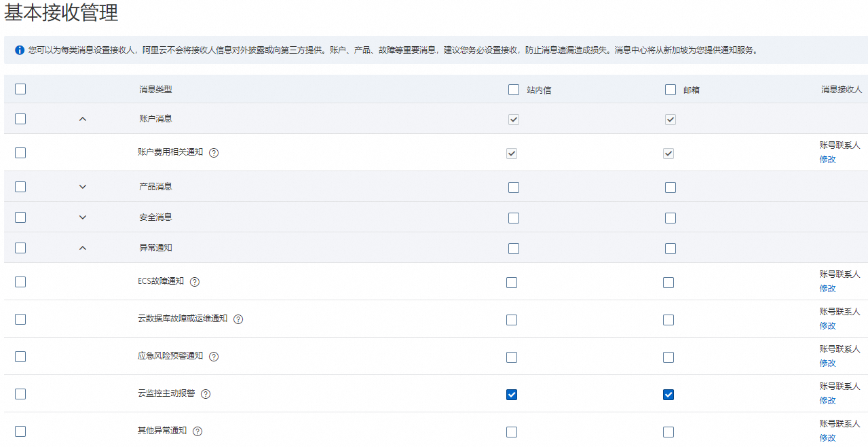Uncheck 邮箱 for 云监控主动报警
This screenshot has width=868, height=447.
coord(668,395)
